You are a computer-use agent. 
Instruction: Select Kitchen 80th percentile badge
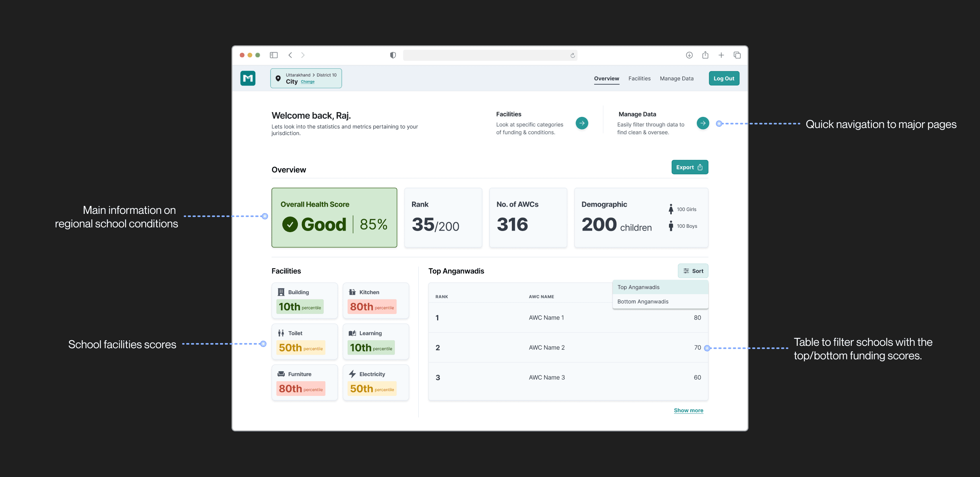(372, 307)
